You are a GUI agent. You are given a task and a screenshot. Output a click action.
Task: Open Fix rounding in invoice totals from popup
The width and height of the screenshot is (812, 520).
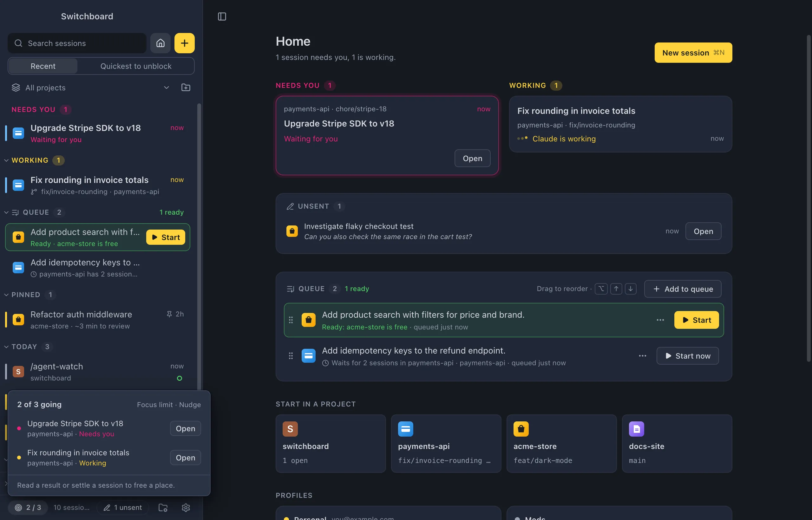[x=186, y=458]
